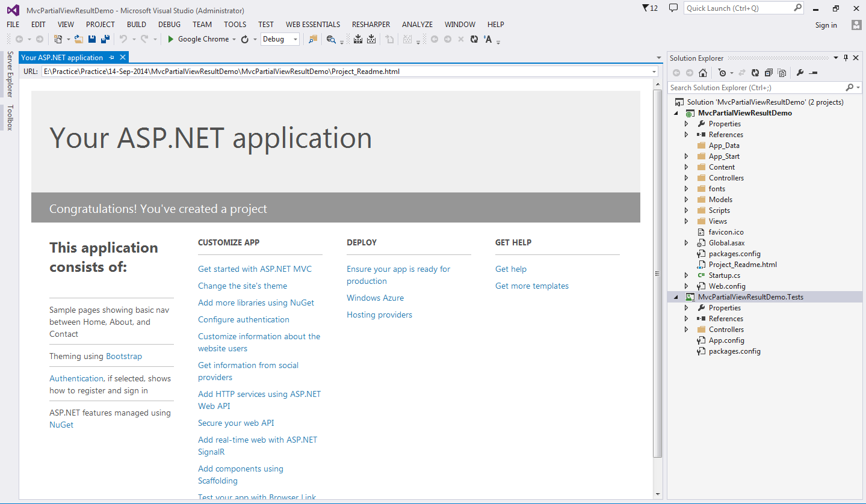Collapse all items in Solution Explorer

coord(769,72)
